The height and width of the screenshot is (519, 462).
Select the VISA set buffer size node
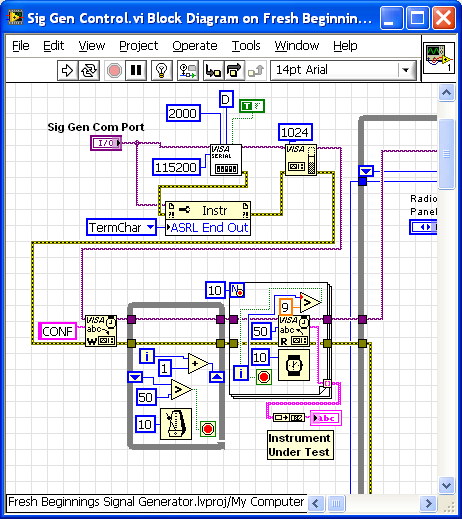(x=301, y=160)
